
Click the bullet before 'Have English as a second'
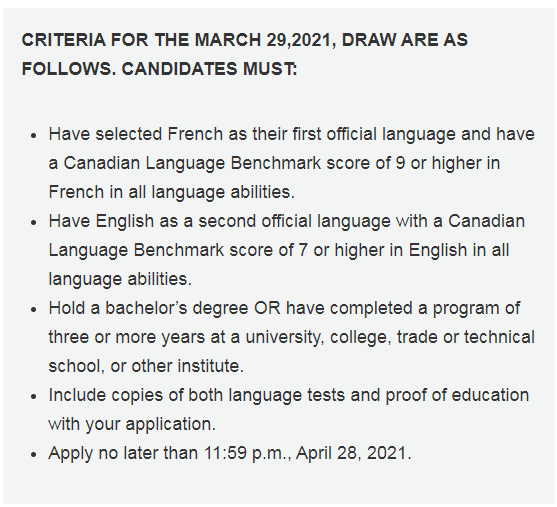point(34,222)
